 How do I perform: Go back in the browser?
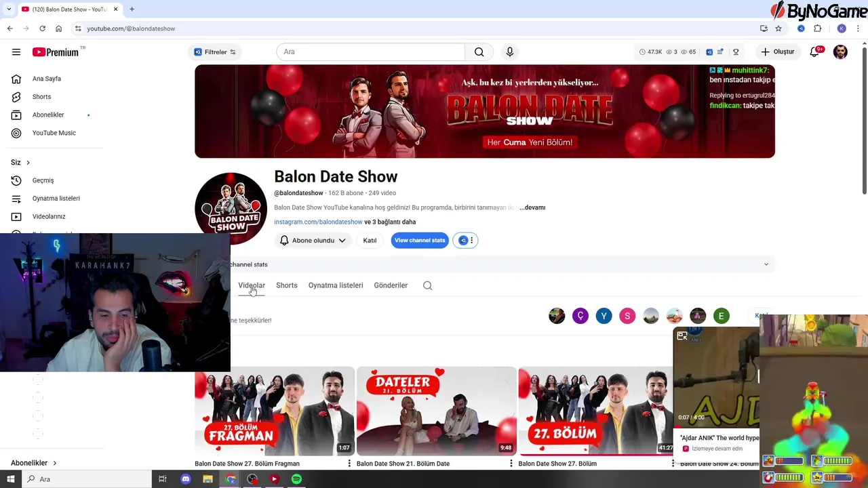(x=10, y=28)
